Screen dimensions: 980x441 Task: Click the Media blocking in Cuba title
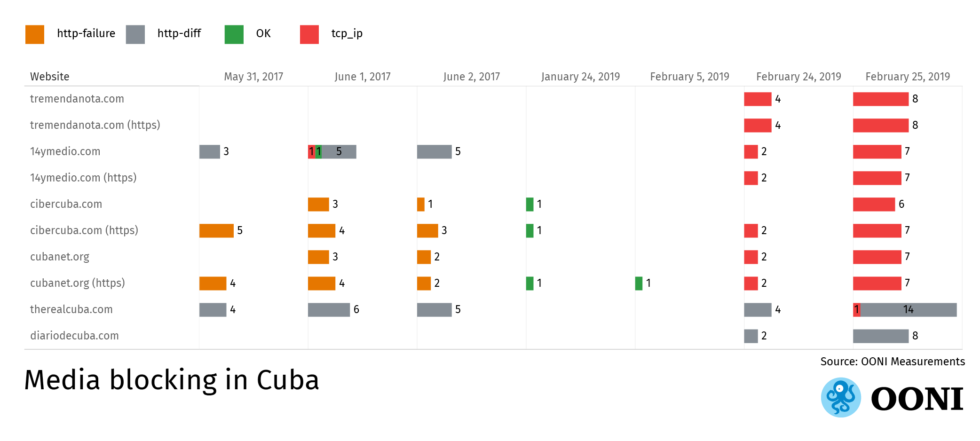(172, 380)
